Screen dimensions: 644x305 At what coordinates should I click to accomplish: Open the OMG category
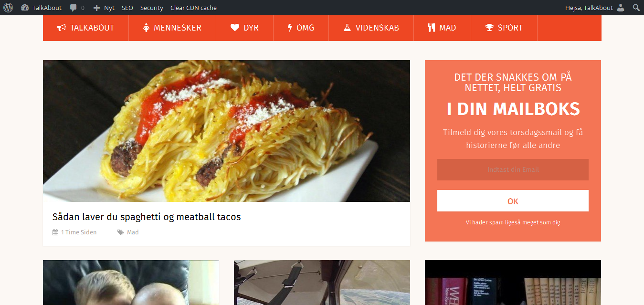(301, 28)
